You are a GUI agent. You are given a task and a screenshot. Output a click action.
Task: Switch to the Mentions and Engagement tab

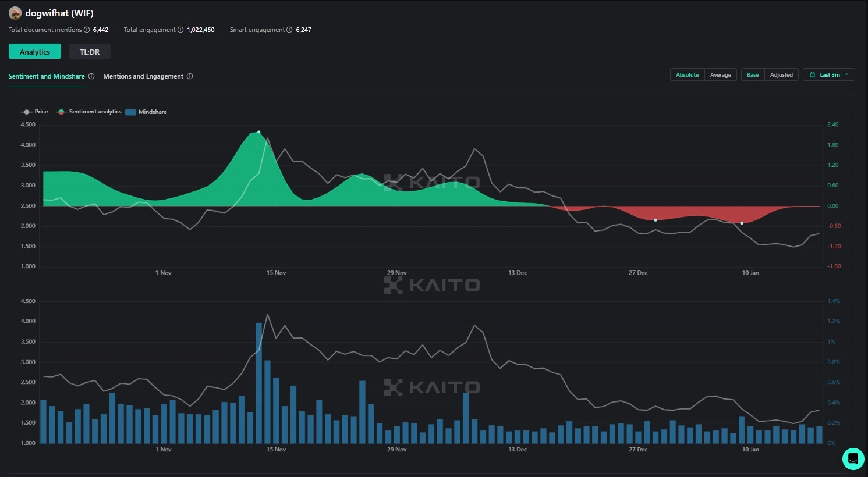(x=143, y=76)
